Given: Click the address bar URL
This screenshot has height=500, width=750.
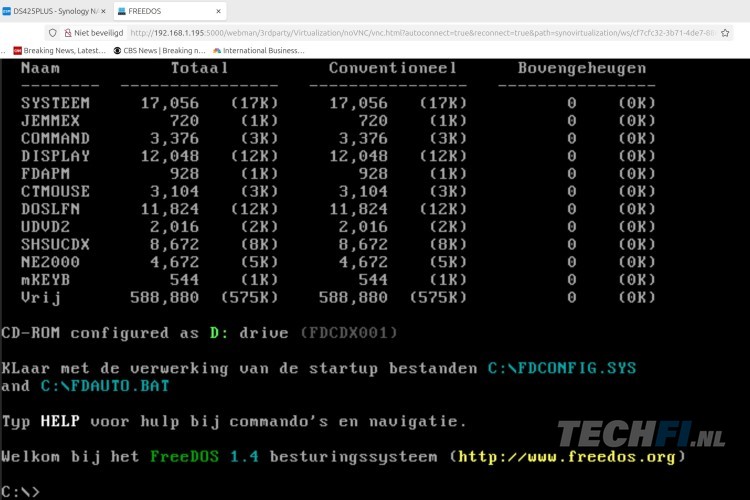Looking at the screenshot, I should (x=422, y=33).
